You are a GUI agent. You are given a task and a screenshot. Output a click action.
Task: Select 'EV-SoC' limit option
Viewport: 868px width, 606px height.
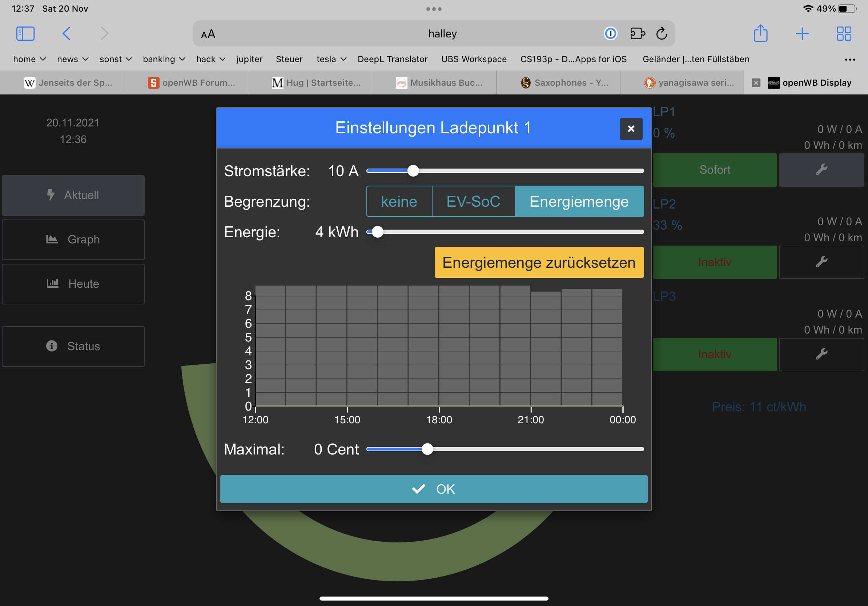pyautogui.click(x=473, y=201)
